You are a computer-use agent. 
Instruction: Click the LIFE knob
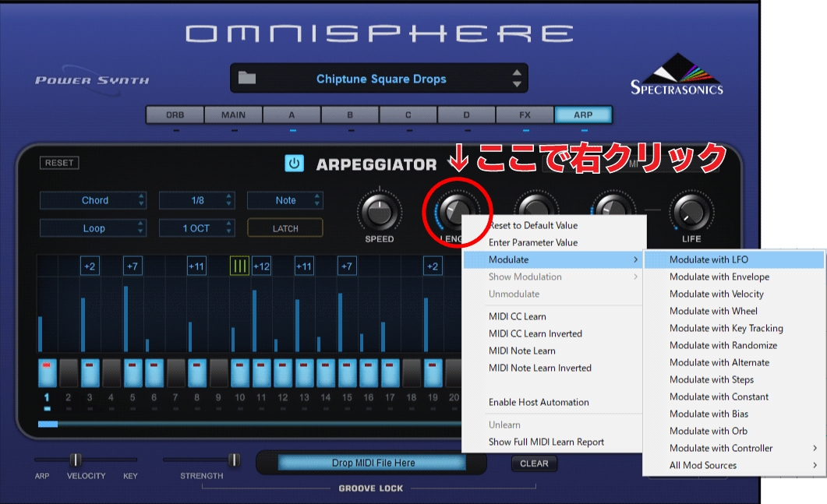pos(691,211)
